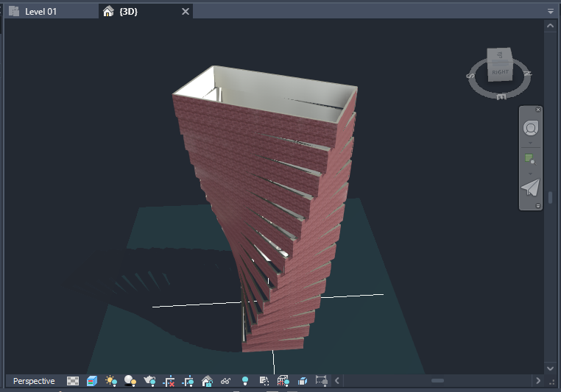The image size is (561, 392).
Task: Toggle shadows on or off
Action: tap(130, 381)
